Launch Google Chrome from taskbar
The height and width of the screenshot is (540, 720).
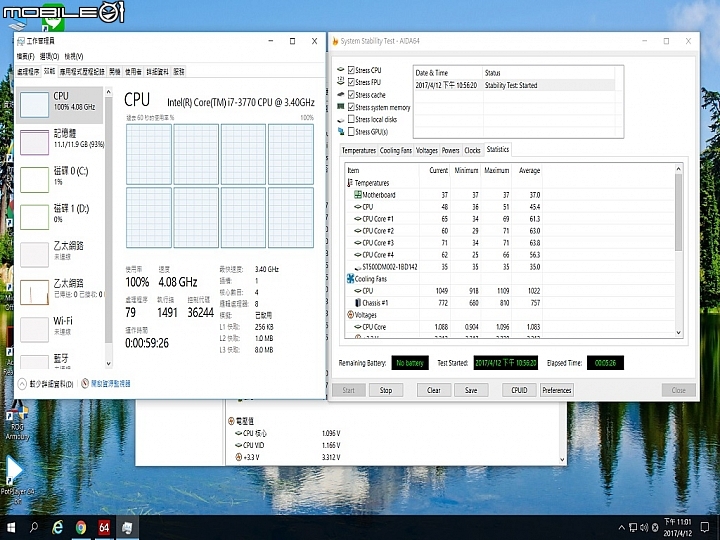tap(81, 528)
